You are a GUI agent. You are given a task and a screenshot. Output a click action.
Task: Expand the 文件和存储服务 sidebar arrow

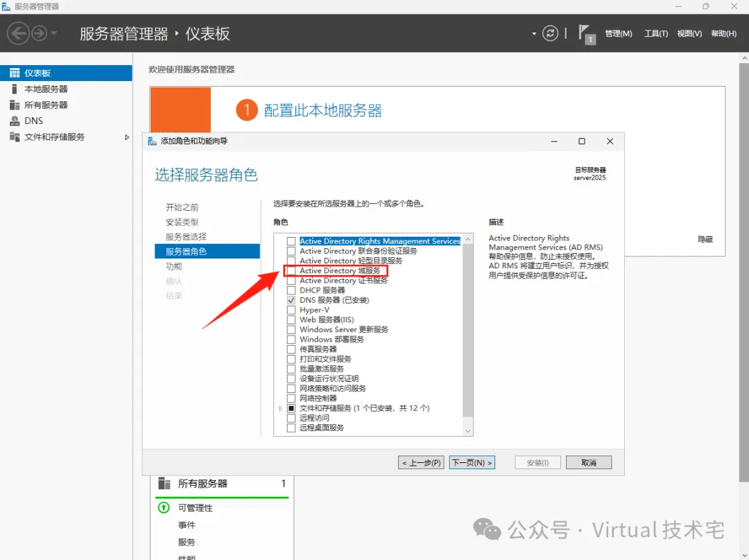(127, 137)
